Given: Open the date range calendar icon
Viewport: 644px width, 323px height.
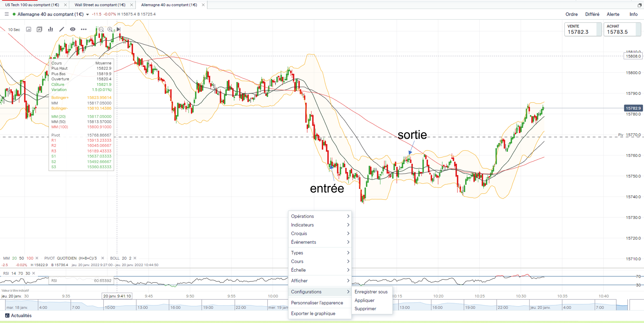Looking at the screenshot, I should tap(29, 30).
